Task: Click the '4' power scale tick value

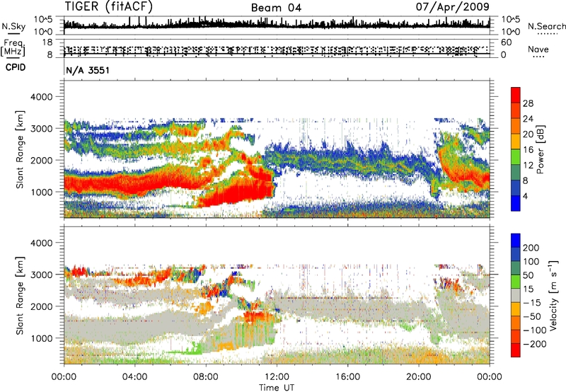Action: pyautogui.click(x=525, y=196)
